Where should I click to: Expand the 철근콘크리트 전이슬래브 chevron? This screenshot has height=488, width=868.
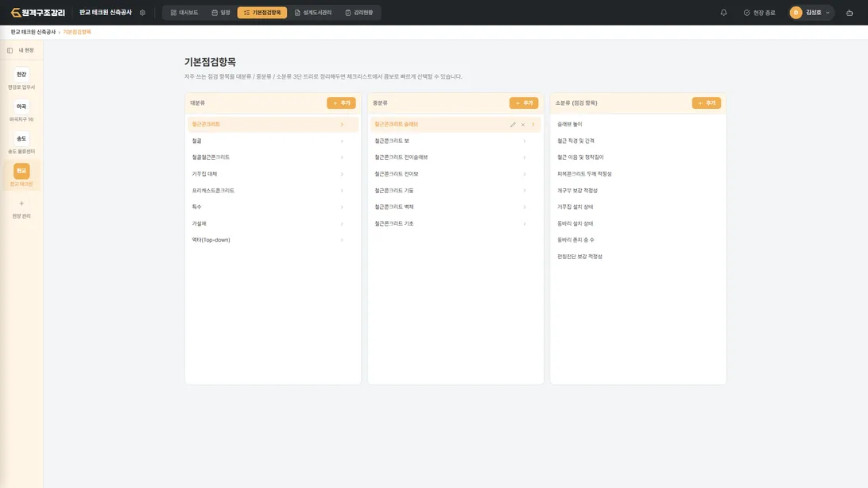pyautogui.click(x=525, y=157)
